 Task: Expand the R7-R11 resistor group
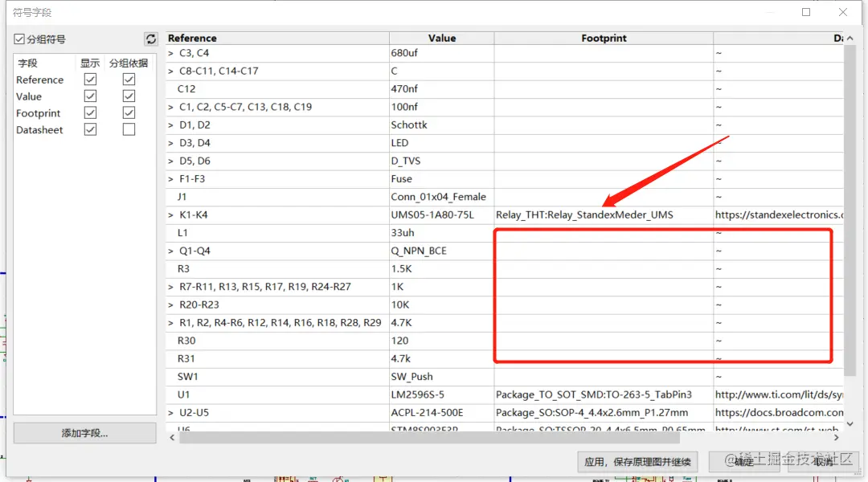170,287
